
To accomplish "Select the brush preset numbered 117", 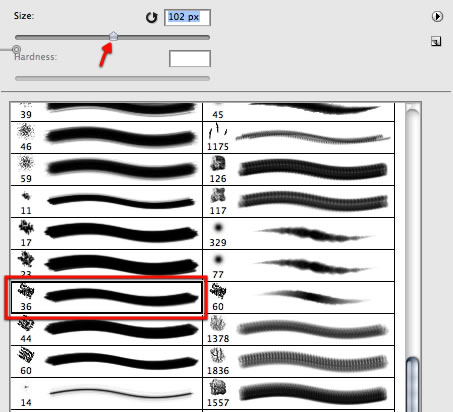I will coord(298,202).
